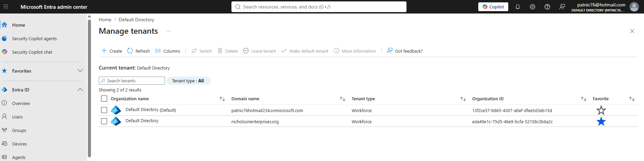Sort by Domain name arrows
Viewport: 644px width, 161px height.
[343, 99]
